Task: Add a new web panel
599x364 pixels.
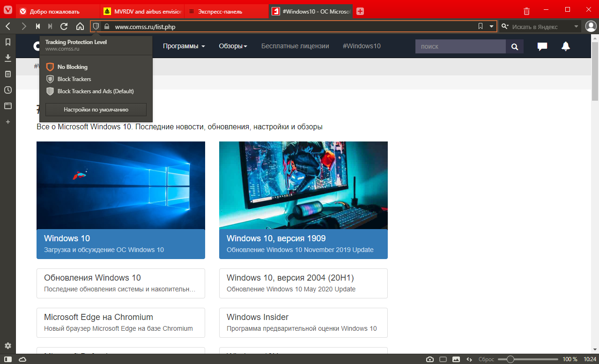Action: click(8, 122)
